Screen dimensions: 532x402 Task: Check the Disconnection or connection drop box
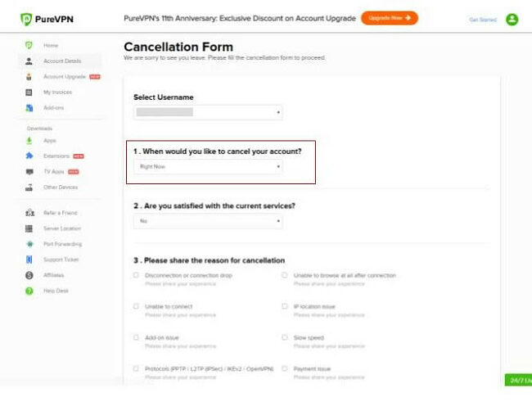click(x=136, y=276)
